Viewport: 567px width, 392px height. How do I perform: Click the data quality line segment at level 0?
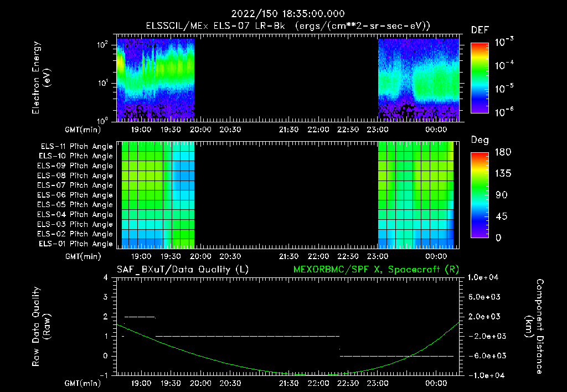[396, 356]
